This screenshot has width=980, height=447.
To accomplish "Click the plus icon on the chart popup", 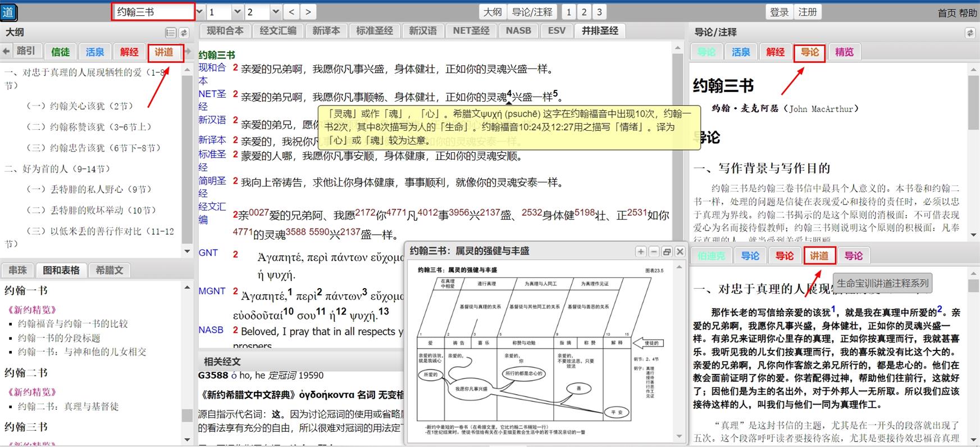I will [641, 252].
